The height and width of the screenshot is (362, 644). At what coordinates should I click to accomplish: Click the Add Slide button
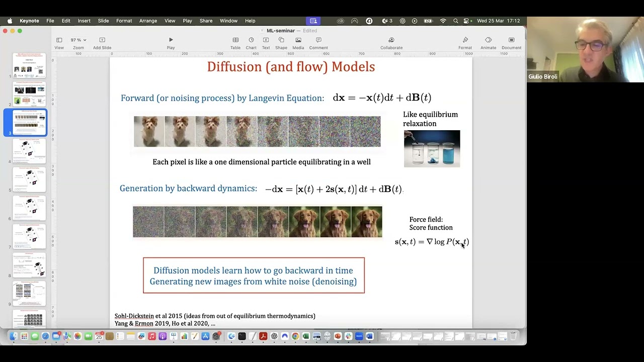102,40
